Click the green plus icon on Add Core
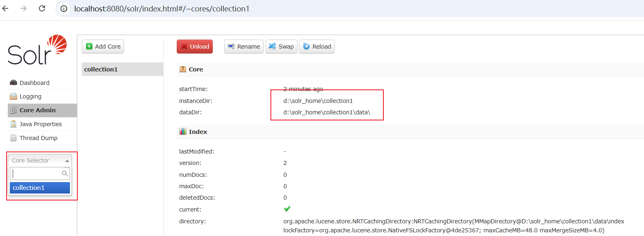 89,47
